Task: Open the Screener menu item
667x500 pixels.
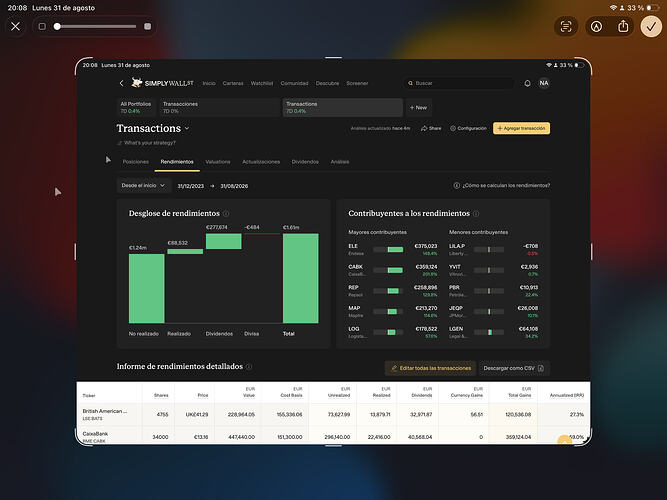Action: pyautogui.click(x=357, y=83)
